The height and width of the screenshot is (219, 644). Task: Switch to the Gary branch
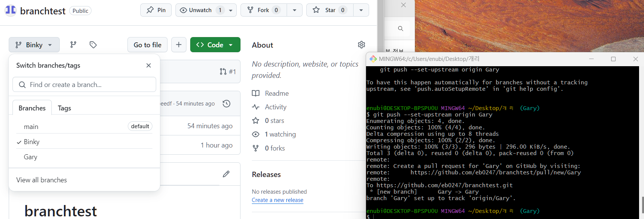click(x=84, y=157)
